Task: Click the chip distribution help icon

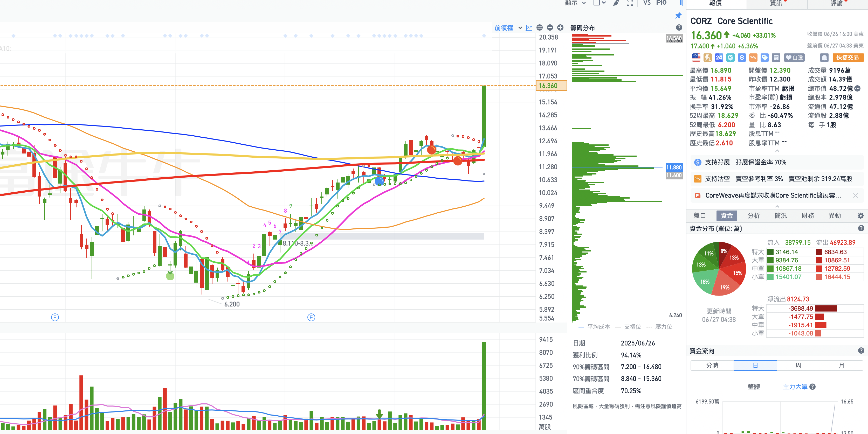Action: (x=679, y=27)
